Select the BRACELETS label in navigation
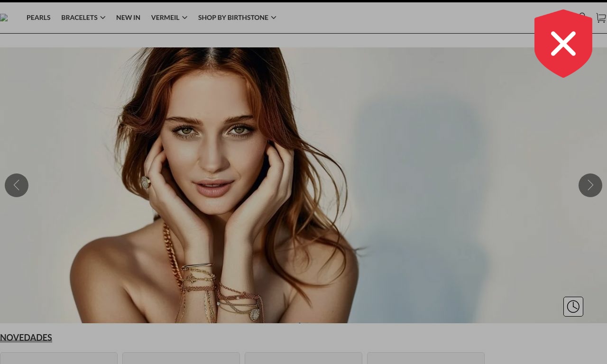This screenshot has width=607, height=364. (79, 18)
